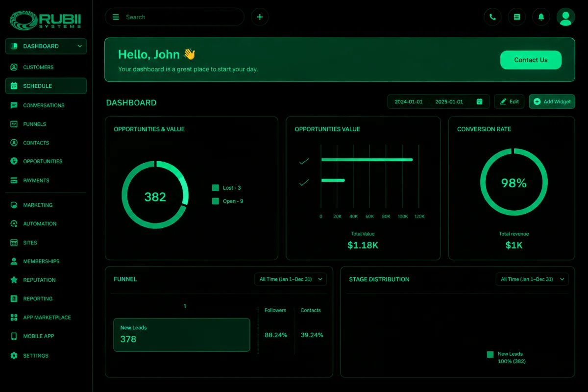588x392 pixels.
Task: Select the 2024-01-01 start date
Action: pos(409,102)
